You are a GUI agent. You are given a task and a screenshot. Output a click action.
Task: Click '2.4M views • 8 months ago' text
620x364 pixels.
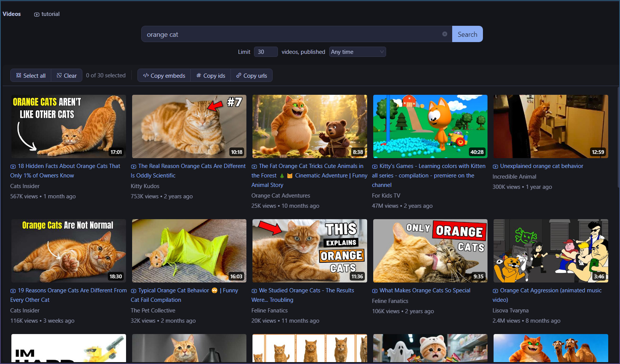pos(527,321)
